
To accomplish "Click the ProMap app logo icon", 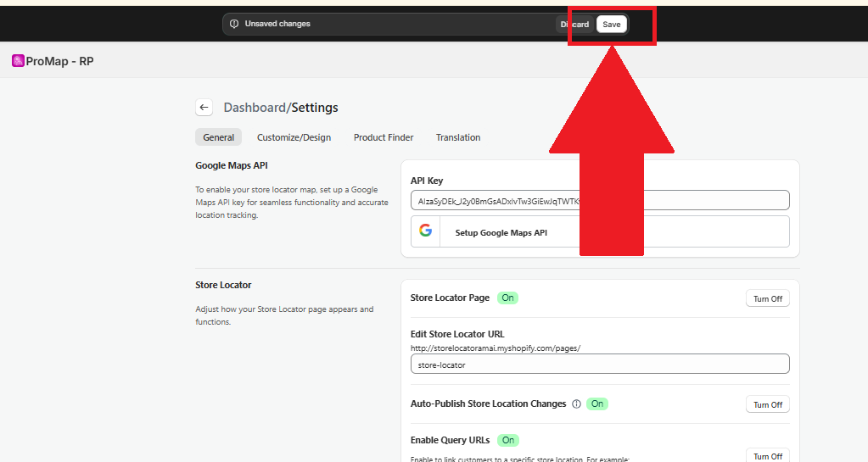I will [18, 61].
